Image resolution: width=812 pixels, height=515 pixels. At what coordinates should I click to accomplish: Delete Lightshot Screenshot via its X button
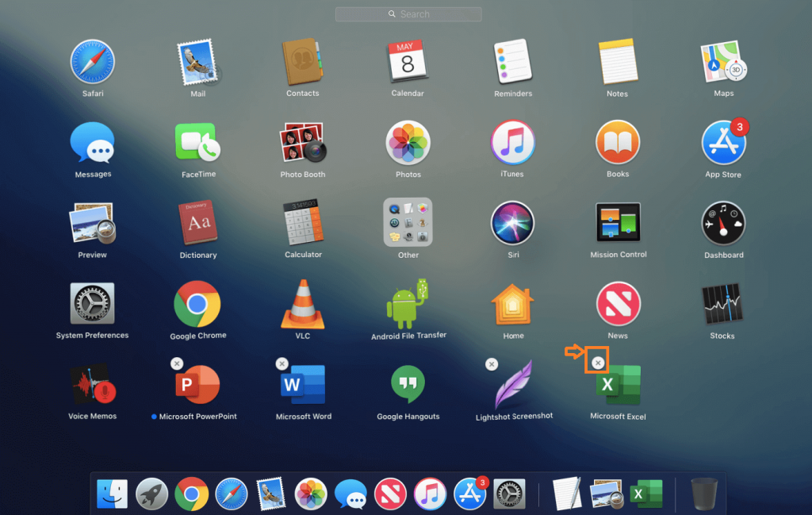click(492, 364)
